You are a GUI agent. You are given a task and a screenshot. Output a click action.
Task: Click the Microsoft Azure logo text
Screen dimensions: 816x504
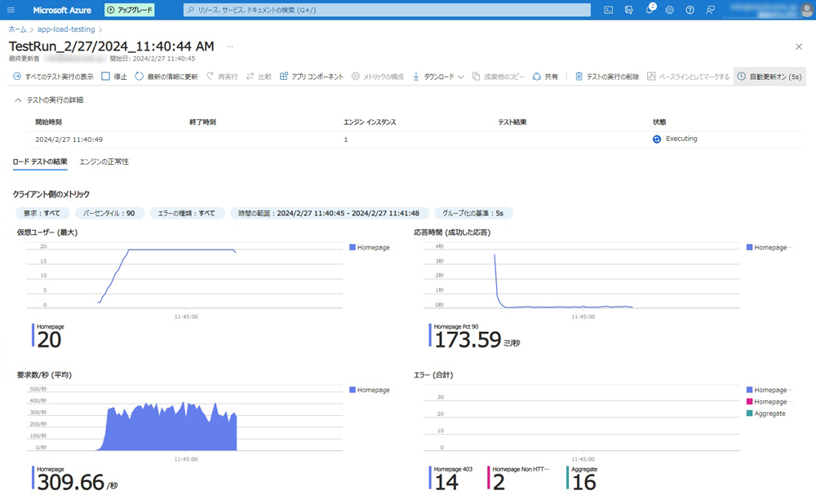coord(62,10)
